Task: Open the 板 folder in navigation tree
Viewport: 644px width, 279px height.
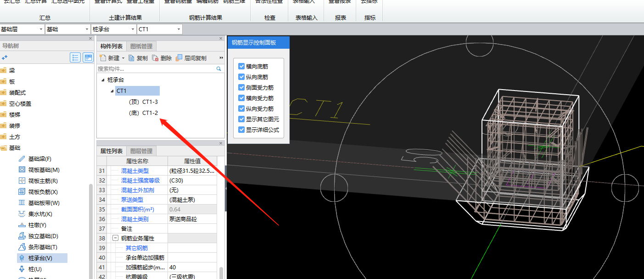Action: pyautogui.click(x=12, y=81)
